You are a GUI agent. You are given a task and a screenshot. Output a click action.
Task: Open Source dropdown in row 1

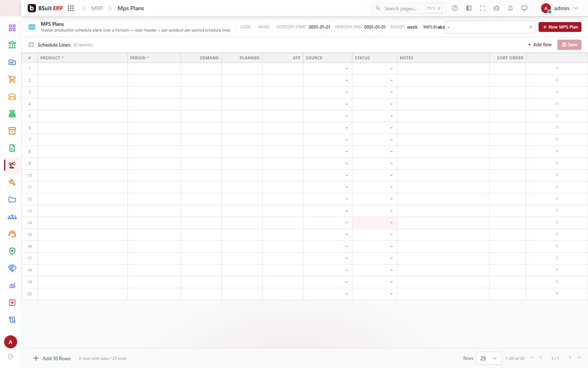(346, 69)
